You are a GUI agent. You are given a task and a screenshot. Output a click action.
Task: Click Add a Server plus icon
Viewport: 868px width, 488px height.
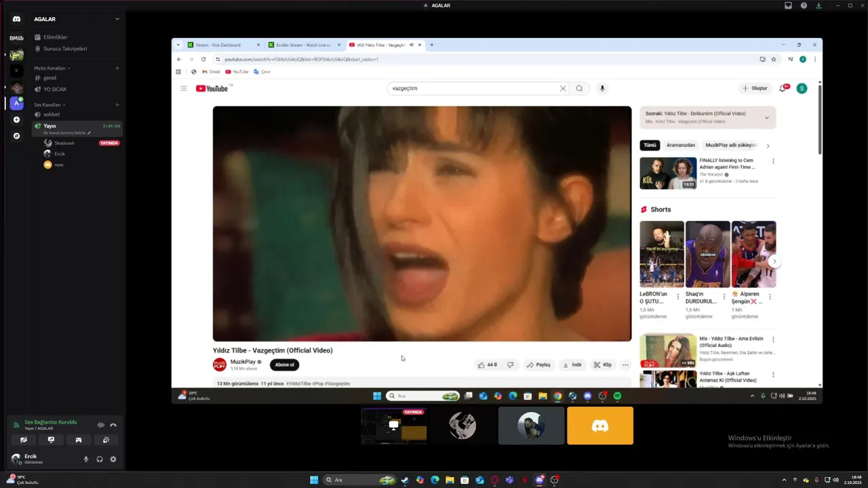pyautogui.click(x=17, y=119)
